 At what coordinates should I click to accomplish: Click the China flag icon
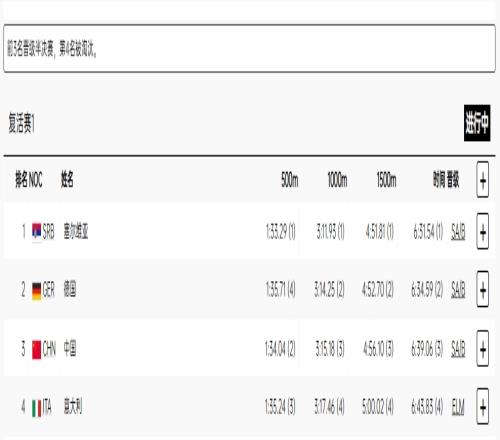click(x=37, y=349)
